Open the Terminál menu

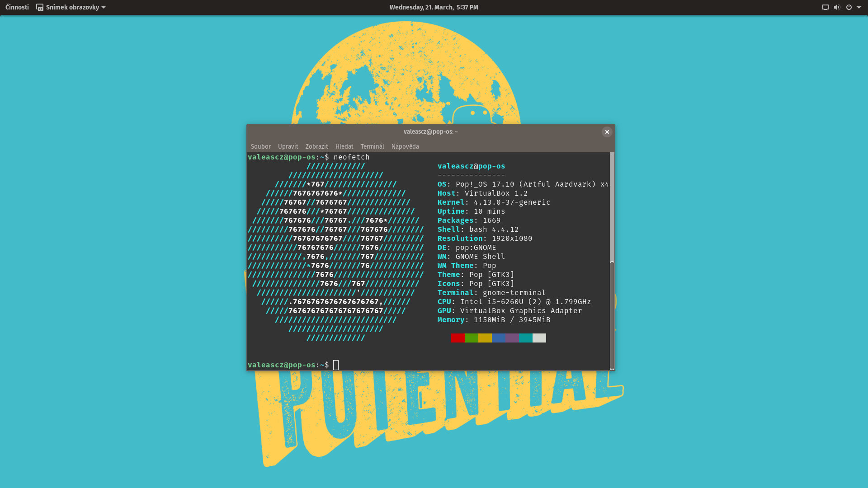372,146
